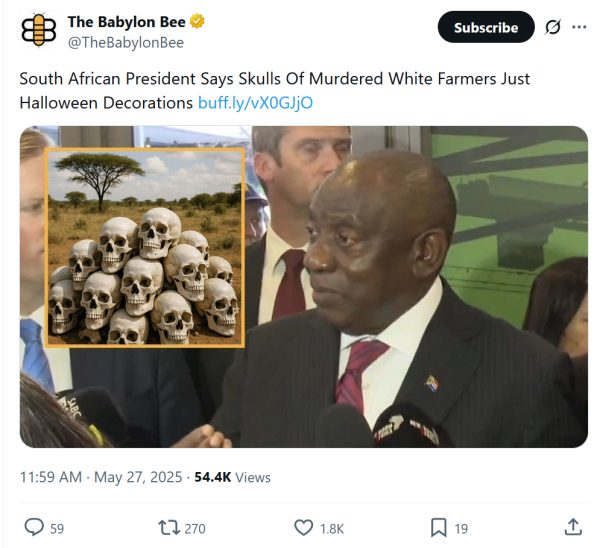Click the reply speech bubble icon
Viewport: 600px width, 548px height.
(x=33, y=527)
